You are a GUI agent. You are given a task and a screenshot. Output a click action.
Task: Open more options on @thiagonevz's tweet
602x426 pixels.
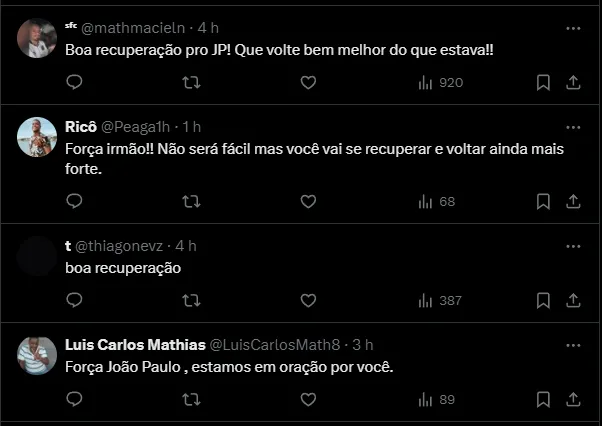tap(573, 245)
